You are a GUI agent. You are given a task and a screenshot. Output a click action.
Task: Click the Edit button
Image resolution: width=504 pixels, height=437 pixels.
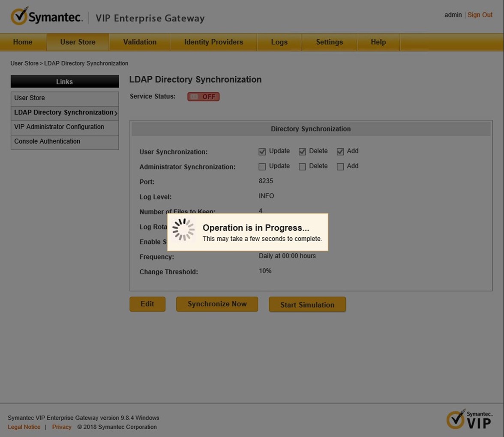[147, 304]
